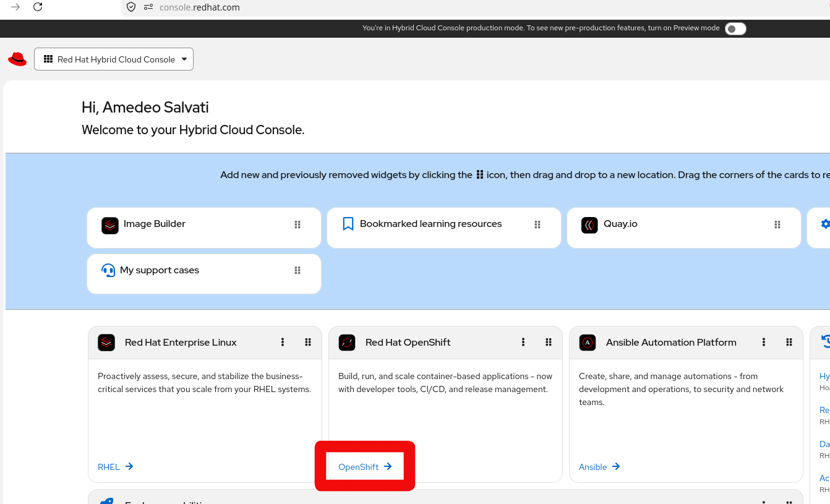Screen dimensions: 830x504
Task: Click the Red Hat OpenShift card icon
Action: (x=347, y=343)
